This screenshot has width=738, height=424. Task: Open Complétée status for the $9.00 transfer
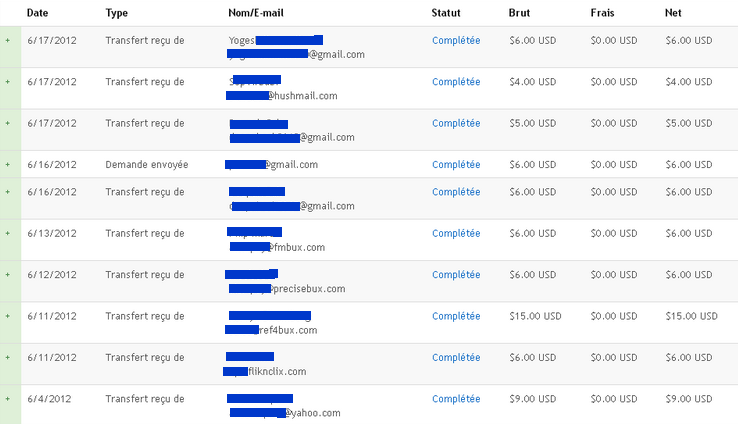(456, 400)
